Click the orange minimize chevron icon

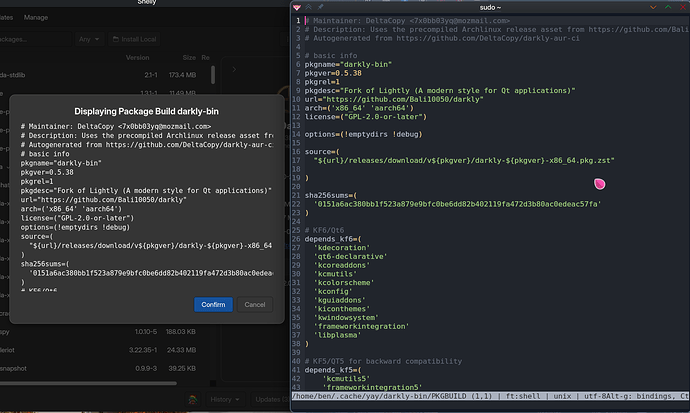653,7
